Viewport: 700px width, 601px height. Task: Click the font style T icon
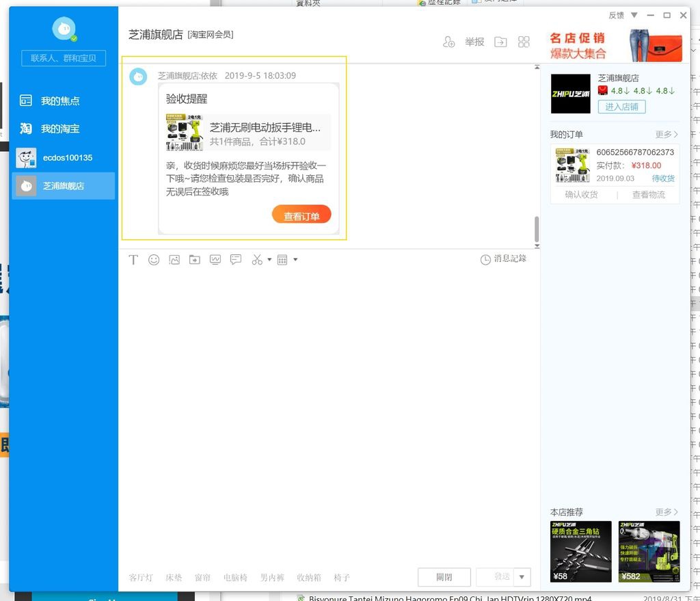tap(133, 260)
